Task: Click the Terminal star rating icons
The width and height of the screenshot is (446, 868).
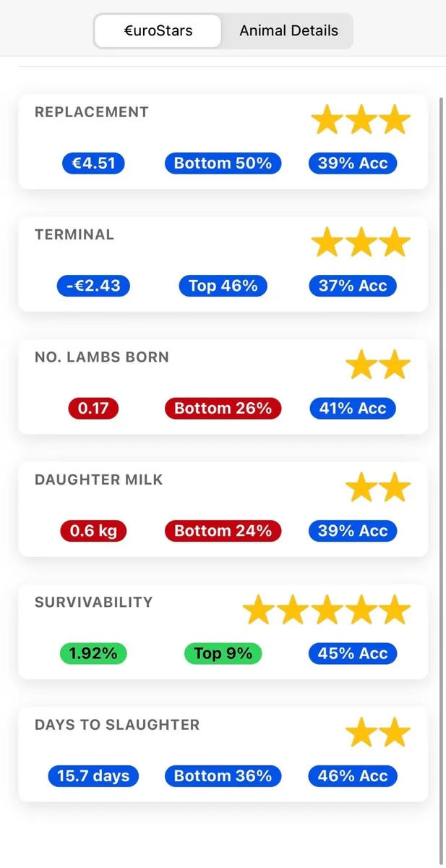Action: [x=361, y=242]
